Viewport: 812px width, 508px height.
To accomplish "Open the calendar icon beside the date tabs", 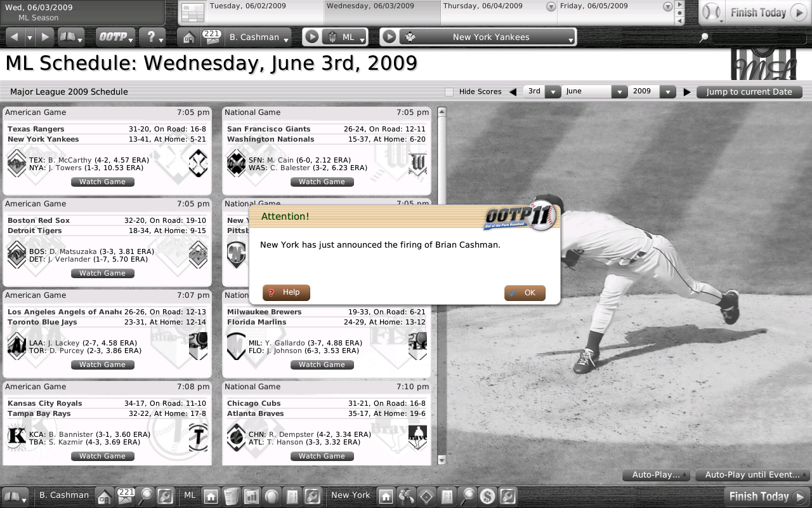I will 192,13.
